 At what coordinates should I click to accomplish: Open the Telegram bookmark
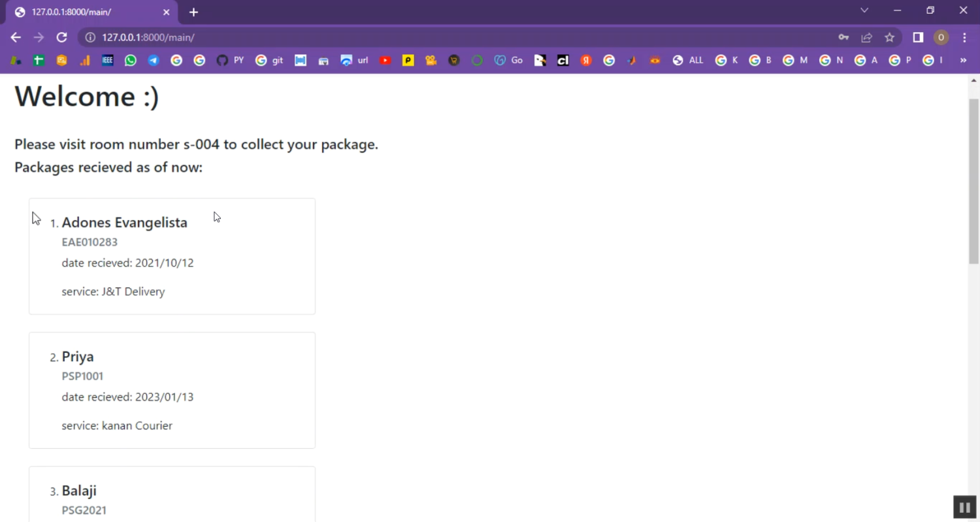pos(154,60)
